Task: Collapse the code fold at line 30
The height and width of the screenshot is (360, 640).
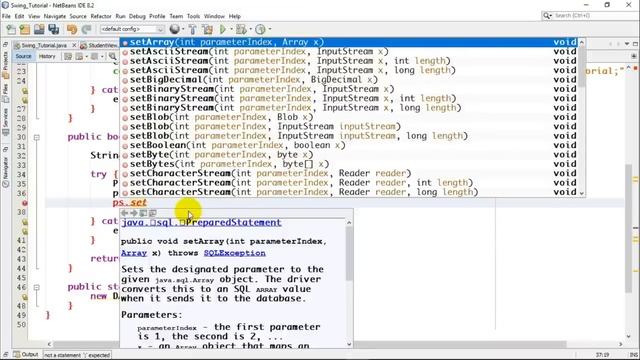Action: pyautogui.click(x=36, y=138)
